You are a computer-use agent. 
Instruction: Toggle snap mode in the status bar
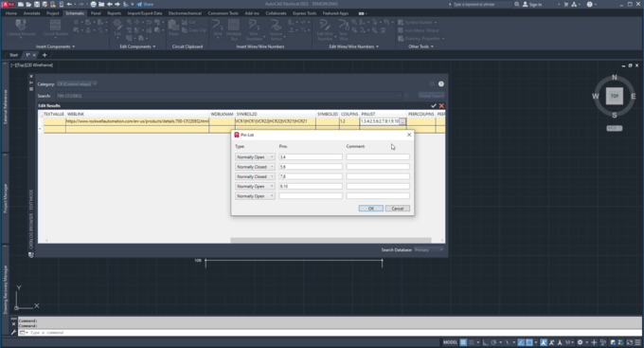coord(472,342)
